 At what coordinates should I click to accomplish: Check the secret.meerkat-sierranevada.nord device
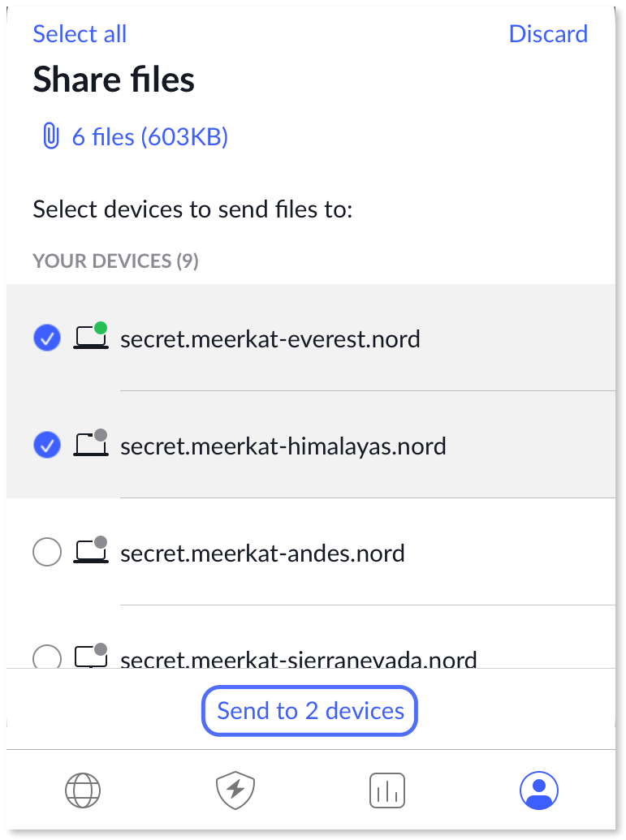[46, 659]
